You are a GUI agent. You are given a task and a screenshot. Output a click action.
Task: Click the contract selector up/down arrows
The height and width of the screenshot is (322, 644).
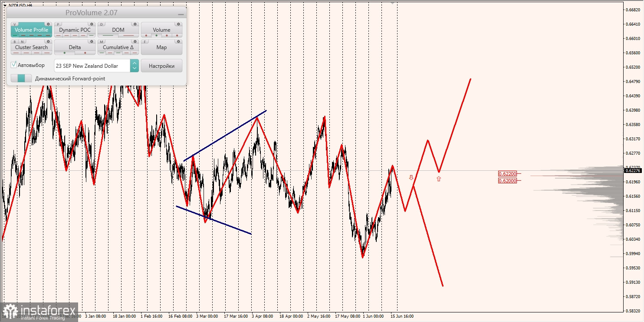135,66
